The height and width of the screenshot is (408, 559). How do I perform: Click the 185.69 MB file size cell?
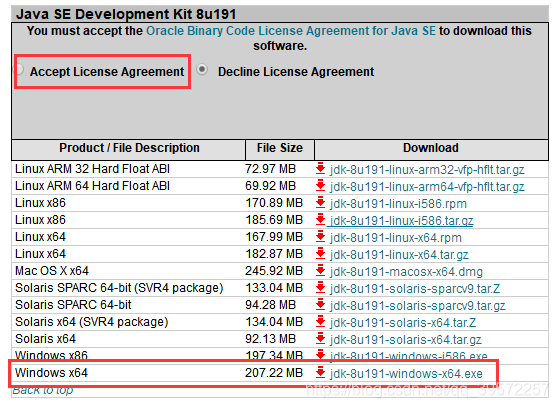(274, 220)
